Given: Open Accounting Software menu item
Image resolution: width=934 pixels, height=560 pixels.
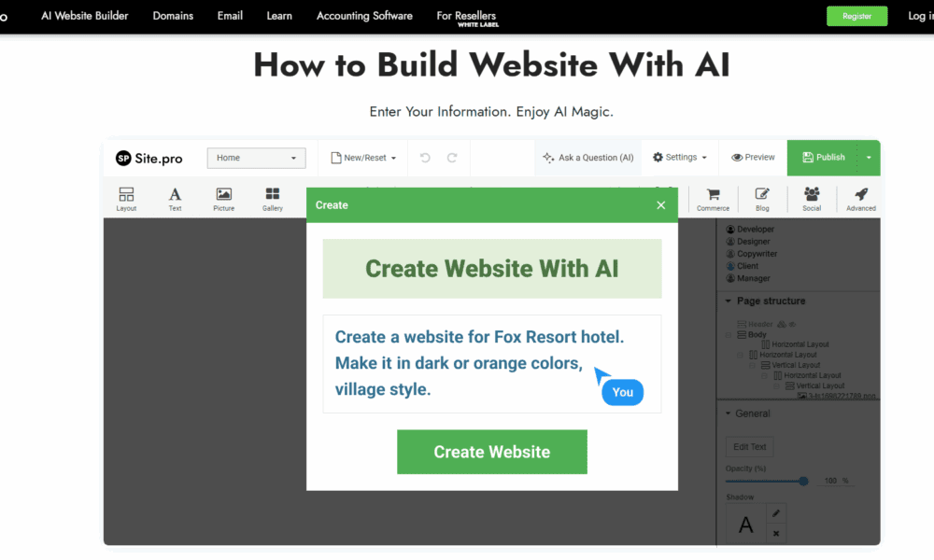Looking at the screenshot, I should 364,16.
